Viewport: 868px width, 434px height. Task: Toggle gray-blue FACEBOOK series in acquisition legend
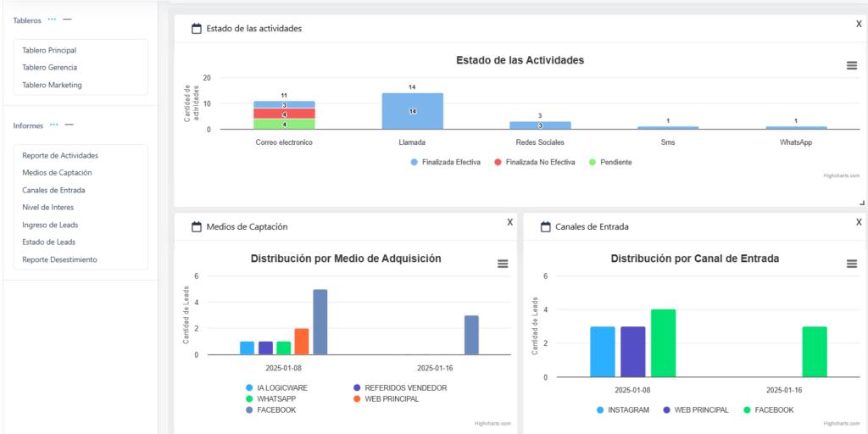(x=270, y=410)
